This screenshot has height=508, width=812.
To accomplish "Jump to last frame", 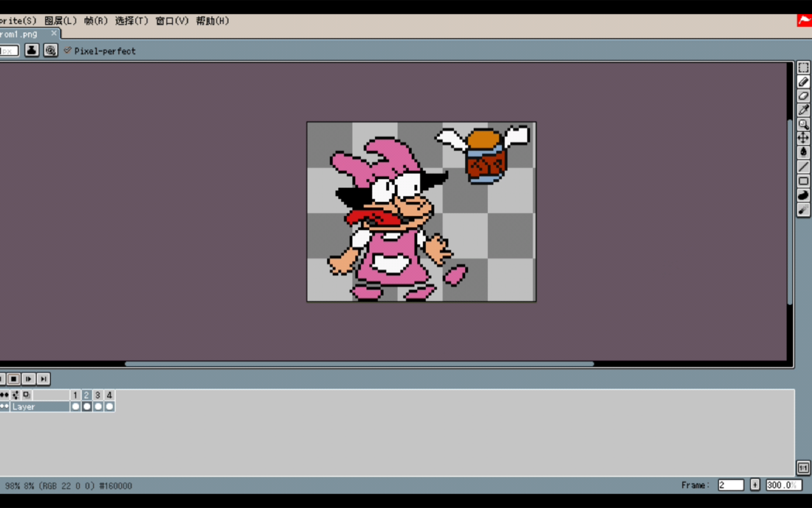I will (x=43, y=379).
